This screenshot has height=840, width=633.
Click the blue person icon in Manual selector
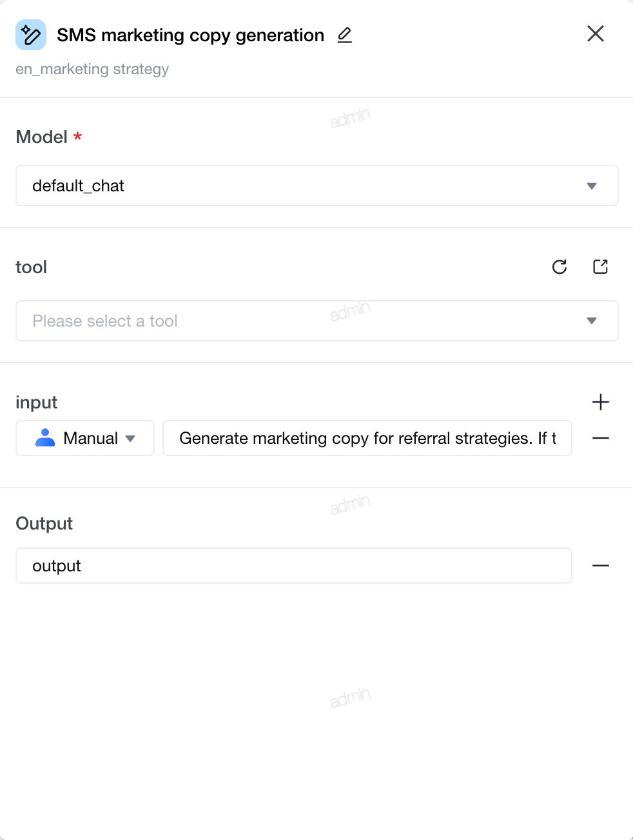pyautogui.click(x=45, y=438)
